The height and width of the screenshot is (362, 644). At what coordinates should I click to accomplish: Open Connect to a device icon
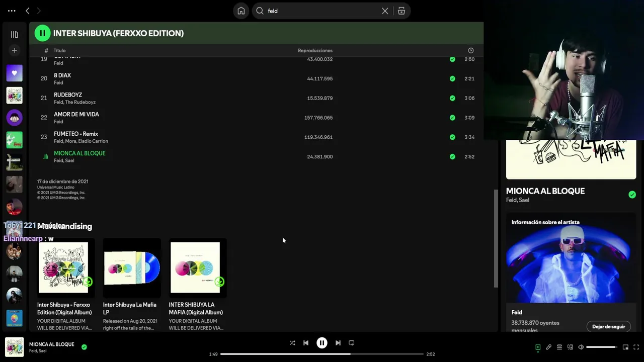click(570, 347)
